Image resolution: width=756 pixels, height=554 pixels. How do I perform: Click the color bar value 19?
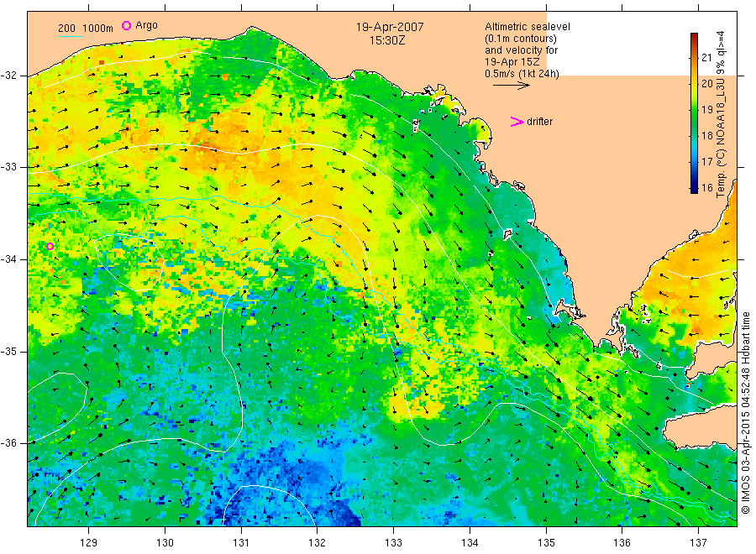[x=706, y=110]
